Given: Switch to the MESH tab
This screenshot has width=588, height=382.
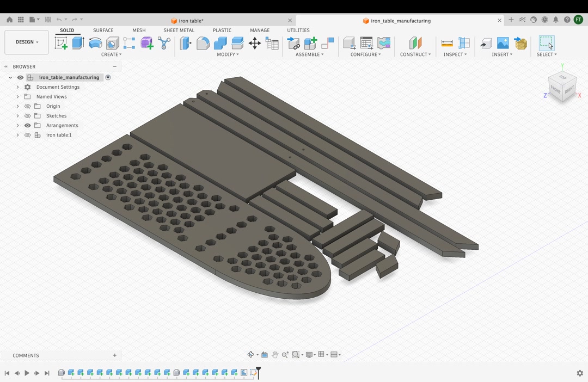Looking at the screenshot, I should click(x=139, y=30).
